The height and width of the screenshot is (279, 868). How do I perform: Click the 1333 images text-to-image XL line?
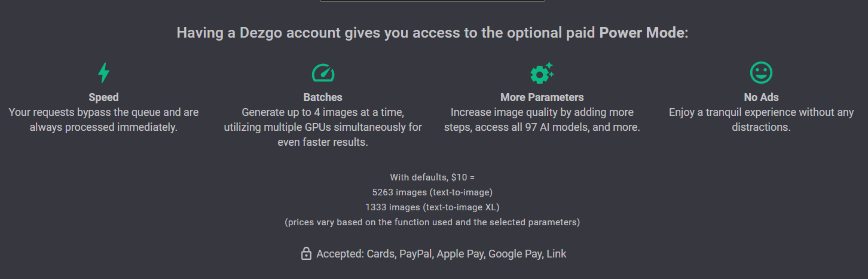432,207
